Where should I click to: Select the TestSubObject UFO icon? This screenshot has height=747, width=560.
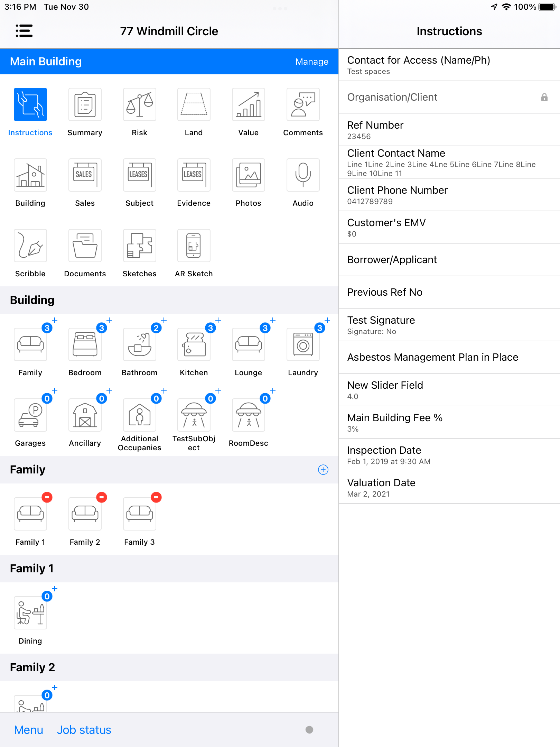(x=194, y=415)
